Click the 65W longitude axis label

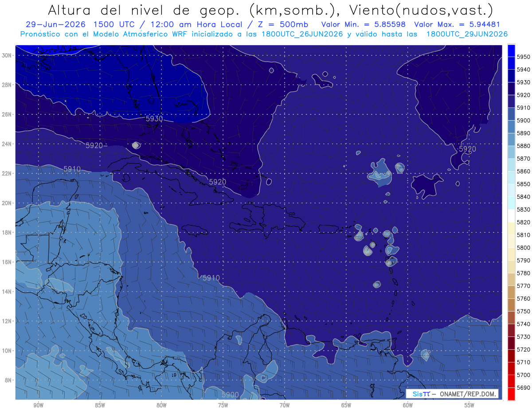[346, 405]
